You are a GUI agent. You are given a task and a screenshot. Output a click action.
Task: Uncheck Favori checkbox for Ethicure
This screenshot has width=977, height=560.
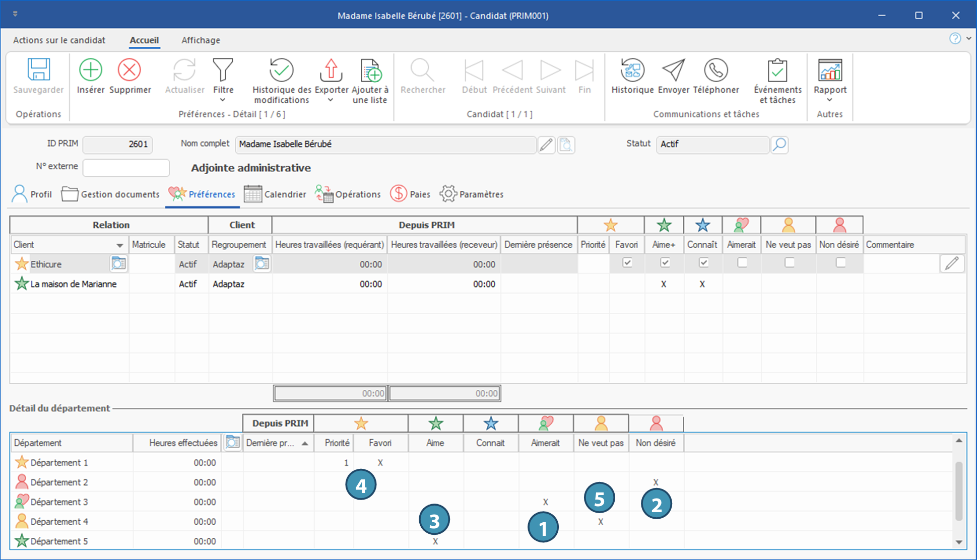(x=627, y=263)
